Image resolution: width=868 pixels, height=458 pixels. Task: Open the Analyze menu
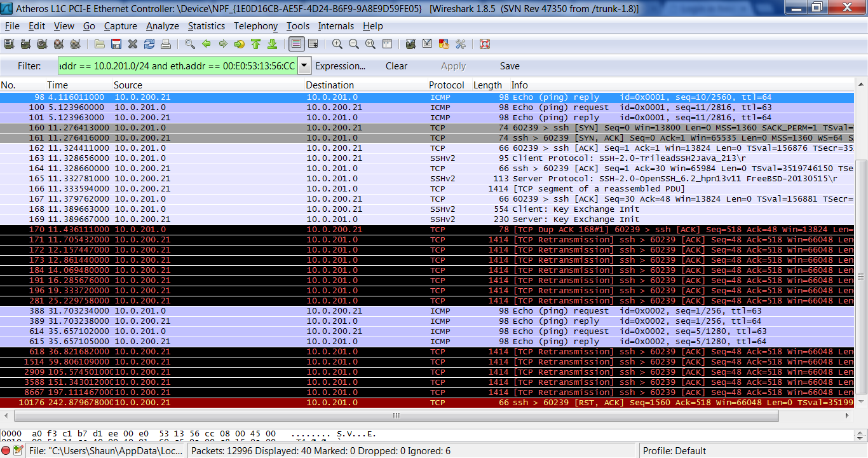point(162,26)
